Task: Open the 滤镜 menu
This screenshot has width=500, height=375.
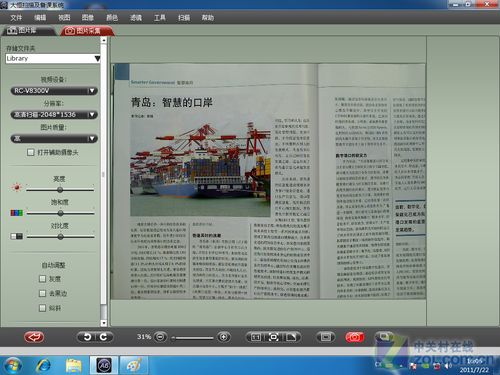Action: pyautogui.click(x=136, y=18)
